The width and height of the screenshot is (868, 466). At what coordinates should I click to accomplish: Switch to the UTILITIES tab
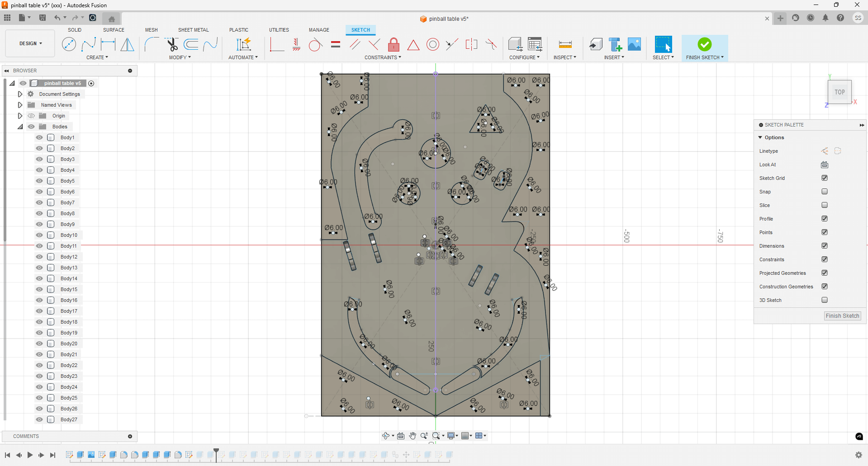tap(279, 30)
